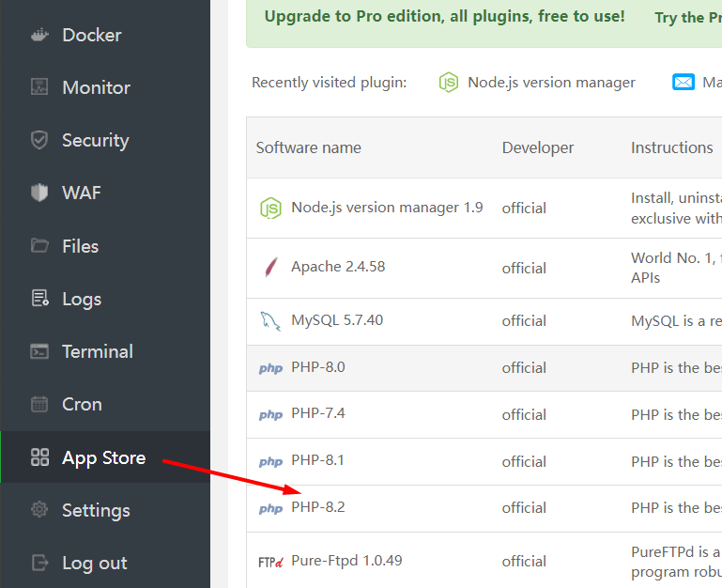Screen dimensions: 722x588
Task: Open Apache 2.4.58 software entry
Action: (338, 267)
